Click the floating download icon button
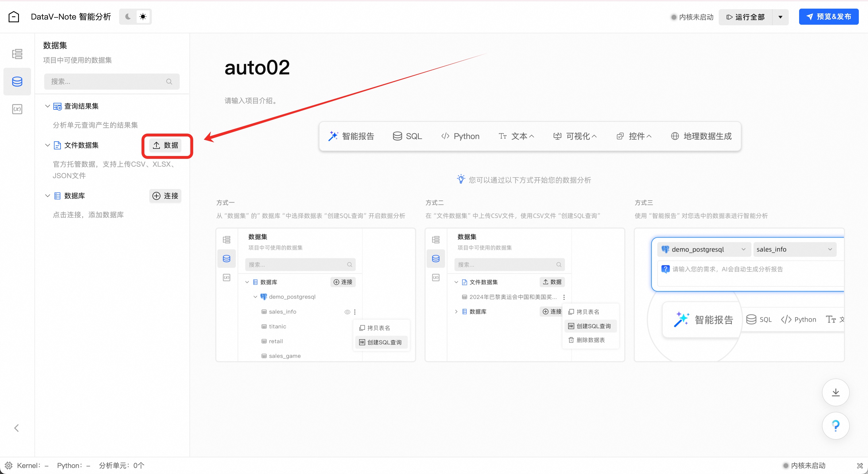868x474 pixels. click(835, 392)
